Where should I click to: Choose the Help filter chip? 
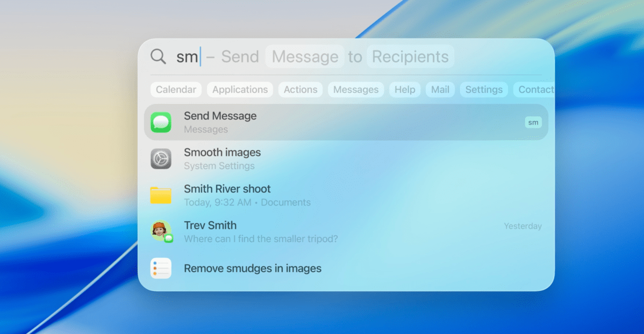pos(405,90)
